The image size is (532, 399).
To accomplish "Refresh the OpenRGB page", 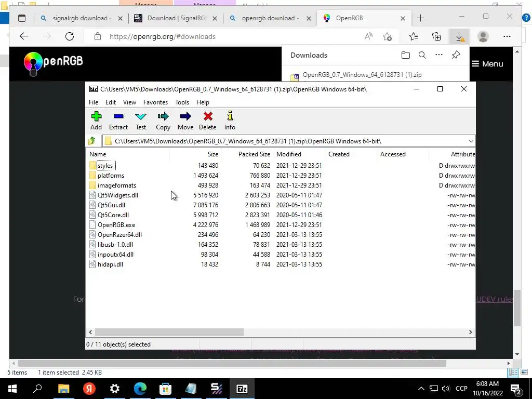I will (70, 36).
